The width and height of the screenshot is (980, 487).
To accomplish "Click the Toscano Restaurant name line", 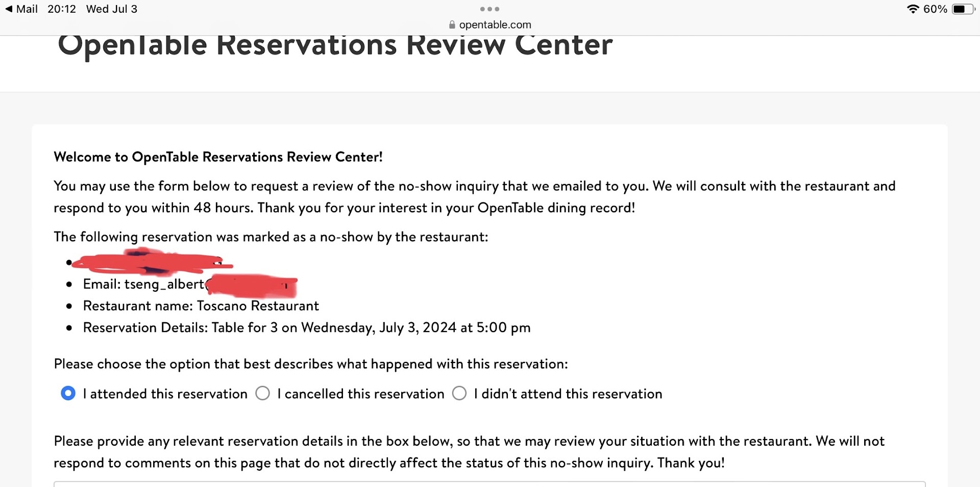I will click(x=201, y=306).
